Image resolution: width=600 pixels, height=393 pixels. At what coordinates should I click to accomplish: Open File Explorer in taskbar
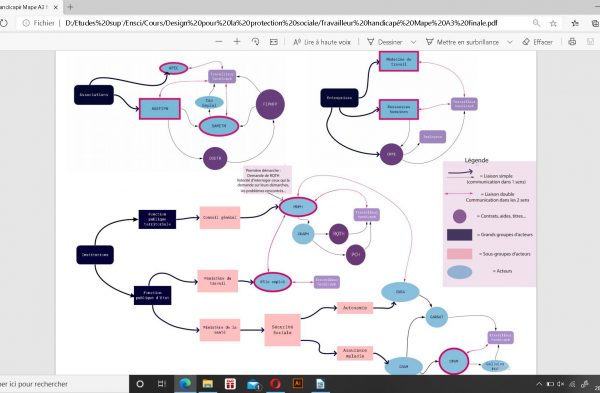coord(208,383)
